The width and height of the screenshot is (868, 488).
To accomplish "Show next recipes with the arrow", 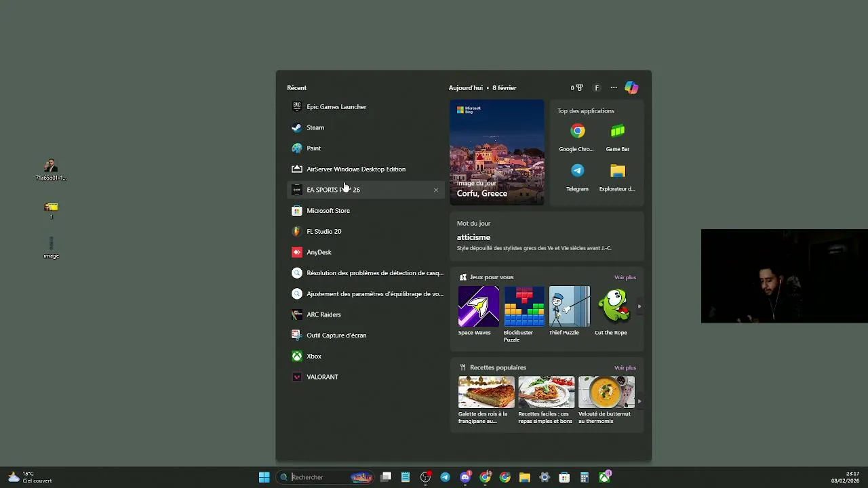I will coord(639,401).
